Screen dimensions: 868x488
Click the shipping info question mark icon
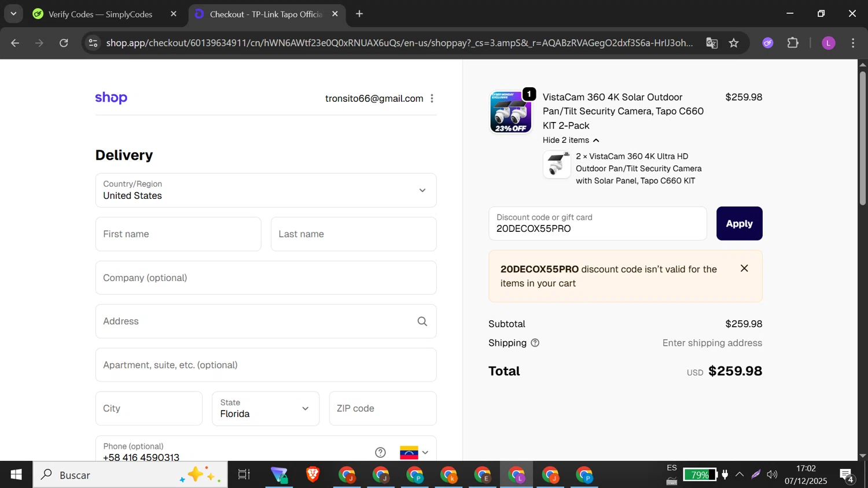click(535, 343)
